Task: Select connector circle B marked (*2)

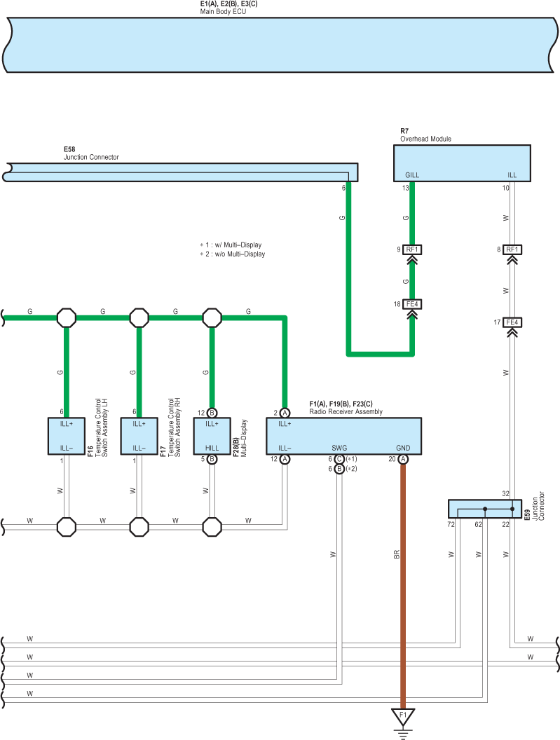Action: (339, 469)
